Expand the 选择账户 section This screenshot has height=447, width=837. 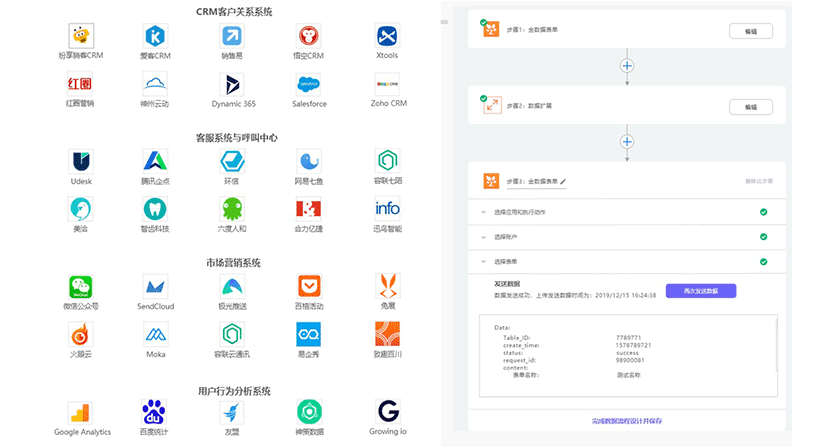[x=627, y=237]
